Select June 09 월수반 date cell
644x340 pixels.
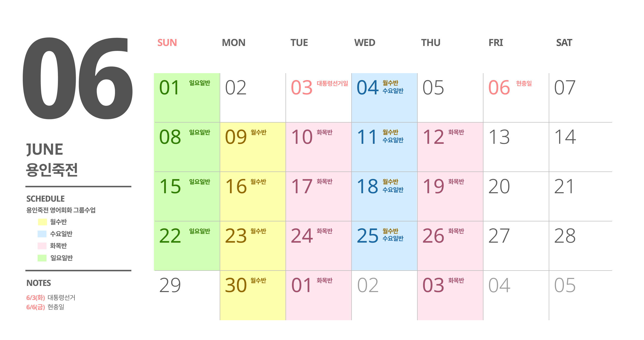[x=253, y=147]
